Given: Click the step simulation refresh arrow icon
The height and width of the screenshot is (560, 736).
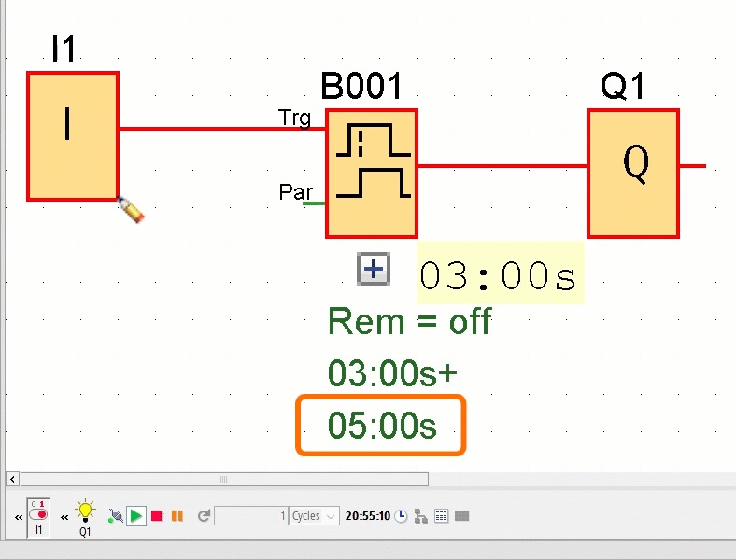Looking at the screenshot, I should [x=204, y=516].
